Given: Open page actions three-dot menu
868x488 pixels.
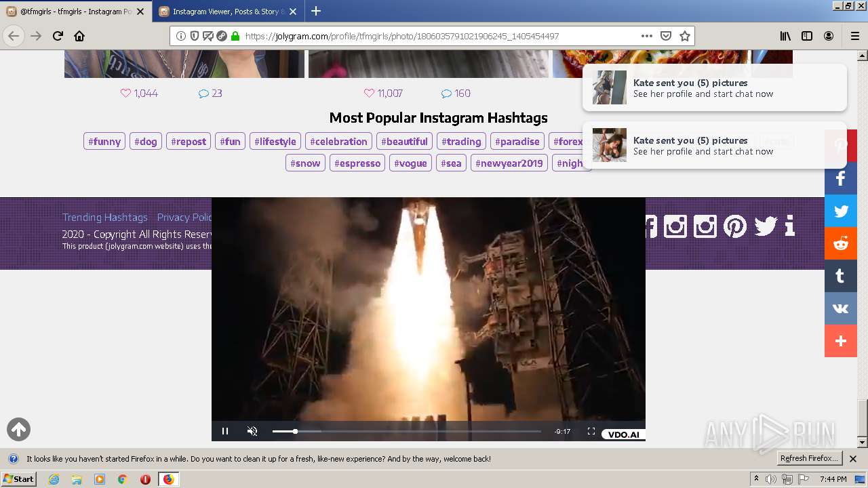Looking at the screenshot, I should pos(647,36).
